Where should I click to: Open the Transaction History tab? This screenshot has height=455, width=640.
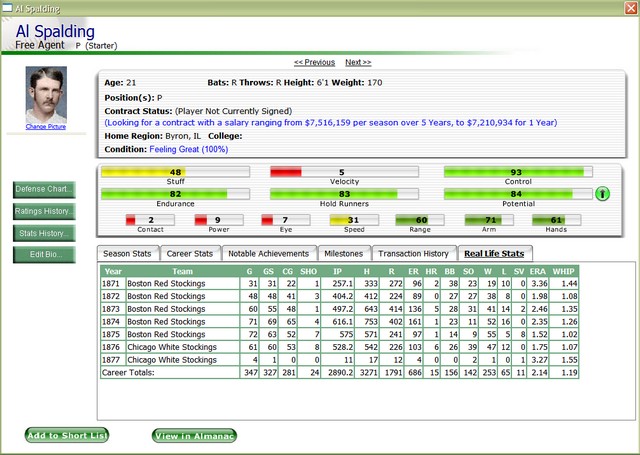(413, 253)
